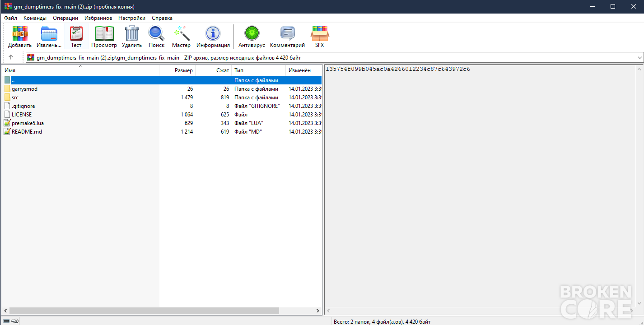This screenshot has height=325, width=644.
Task: Click the LICENSE size value 1 064
Action: 187,115
